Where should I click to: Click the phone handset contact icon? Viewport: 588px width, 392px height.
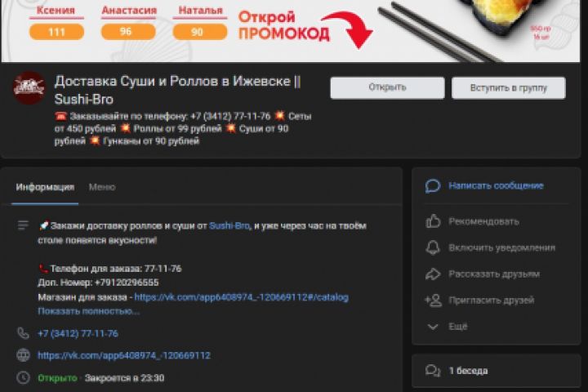(x=23, y=333)
